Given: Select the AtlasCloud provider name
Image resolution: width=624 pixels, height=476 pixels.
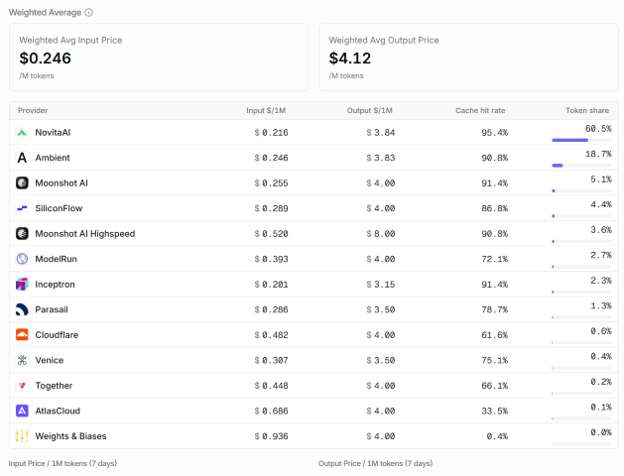Looking at the screenshot, I should pos(58,411).
